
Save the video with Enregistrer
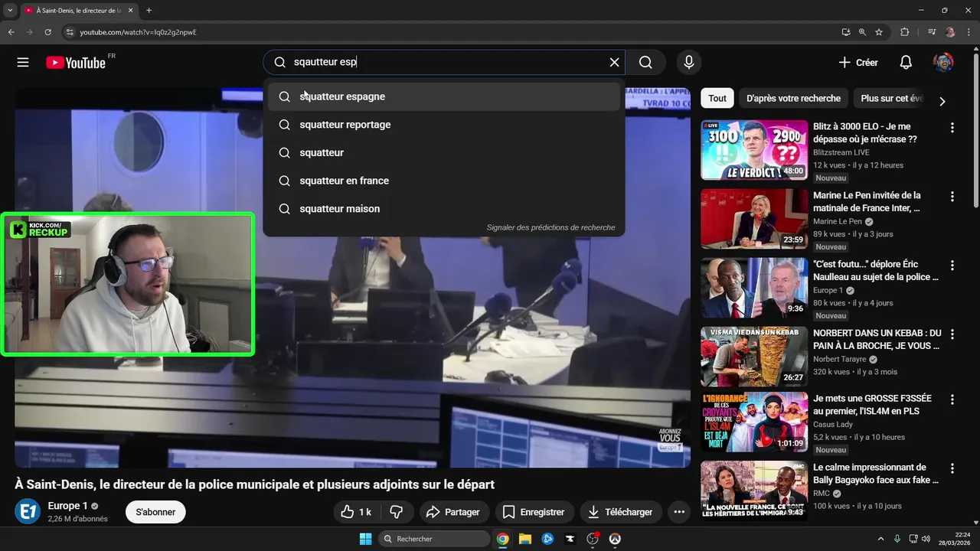pos(534,512)
